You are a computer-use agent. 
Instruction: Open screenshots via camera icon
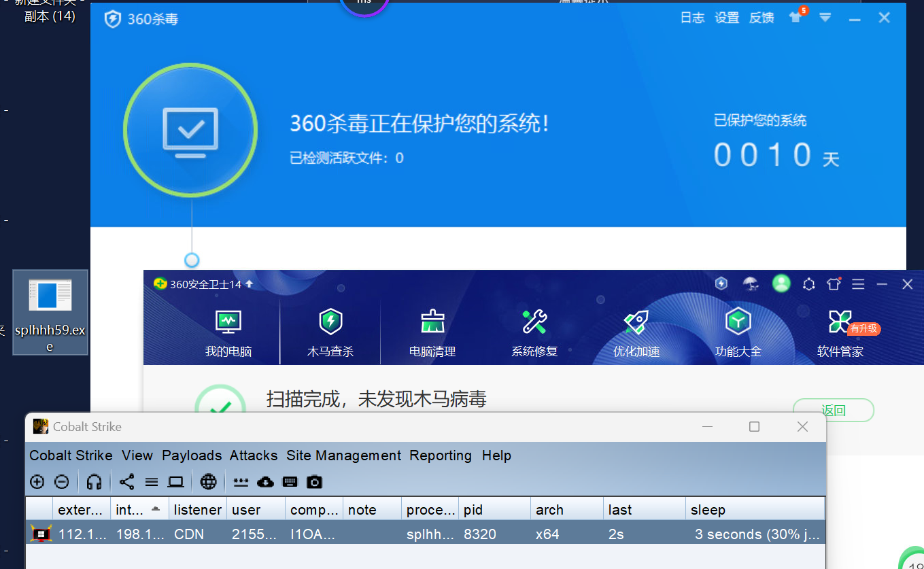coord(314,482)
